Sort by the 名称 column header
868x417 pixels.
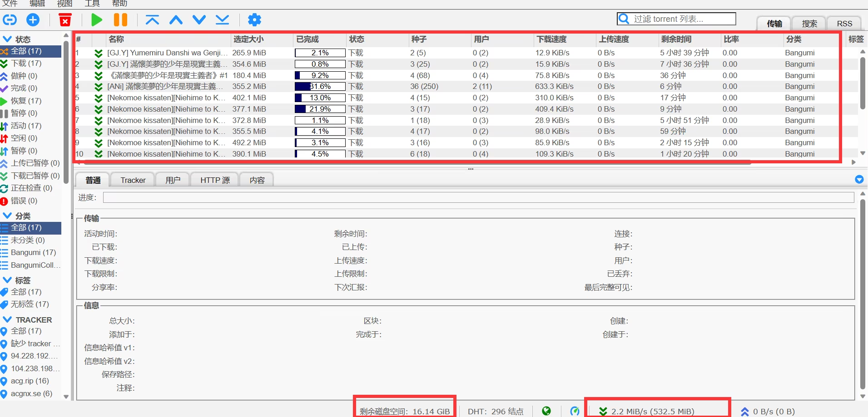click(x=116, y=39)
